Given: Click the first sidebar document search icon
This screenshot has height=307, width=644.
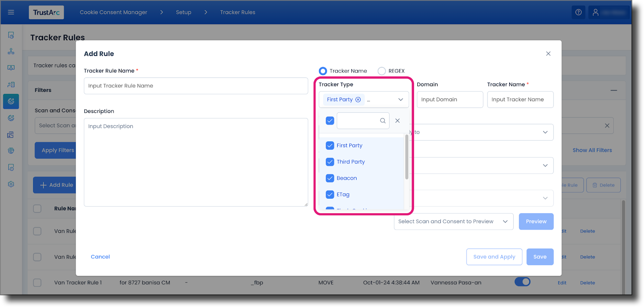Looking at the screenshot, I should click(11, 35).
